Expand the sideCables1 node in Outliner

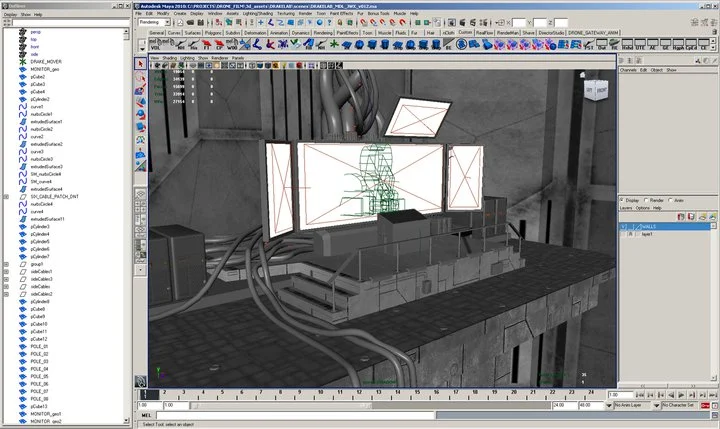6,271
